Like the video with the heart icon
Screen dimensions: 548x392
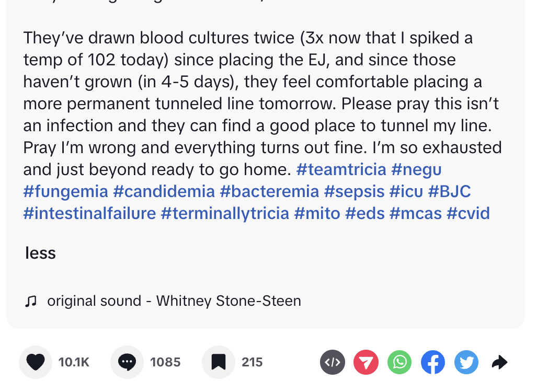[36, 362]
